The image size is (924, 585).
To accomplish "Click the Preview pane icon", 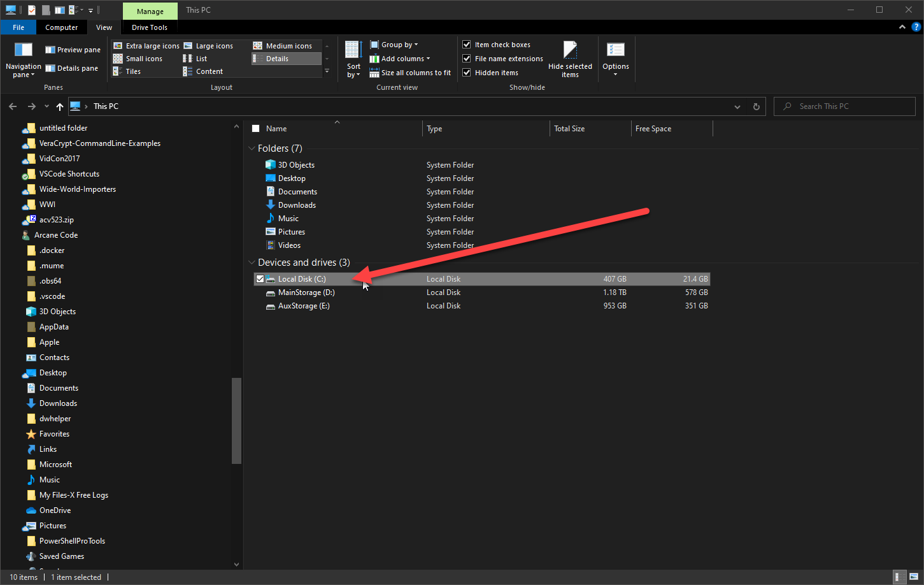I will coord(50,50).
